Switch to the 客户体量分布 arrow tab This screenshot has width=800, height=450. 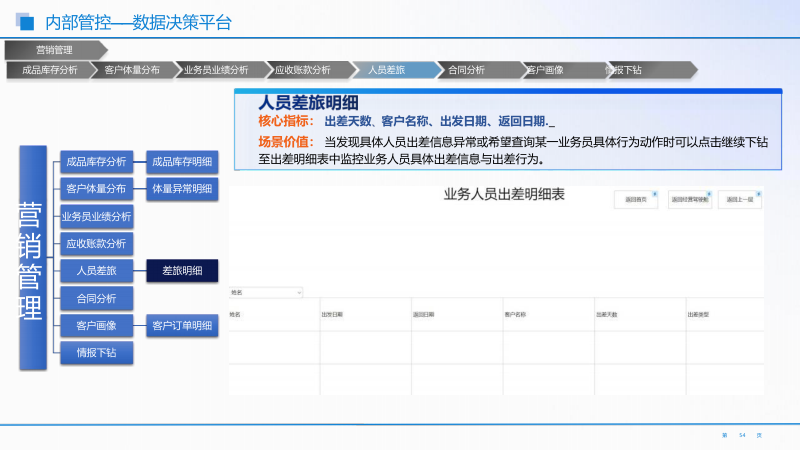131,70
